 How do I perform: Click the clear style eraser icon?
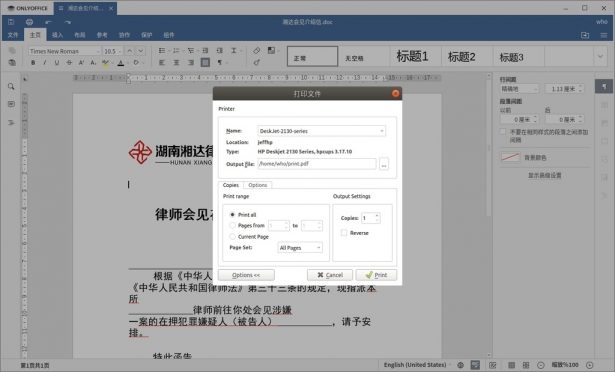tap(257, 51)
